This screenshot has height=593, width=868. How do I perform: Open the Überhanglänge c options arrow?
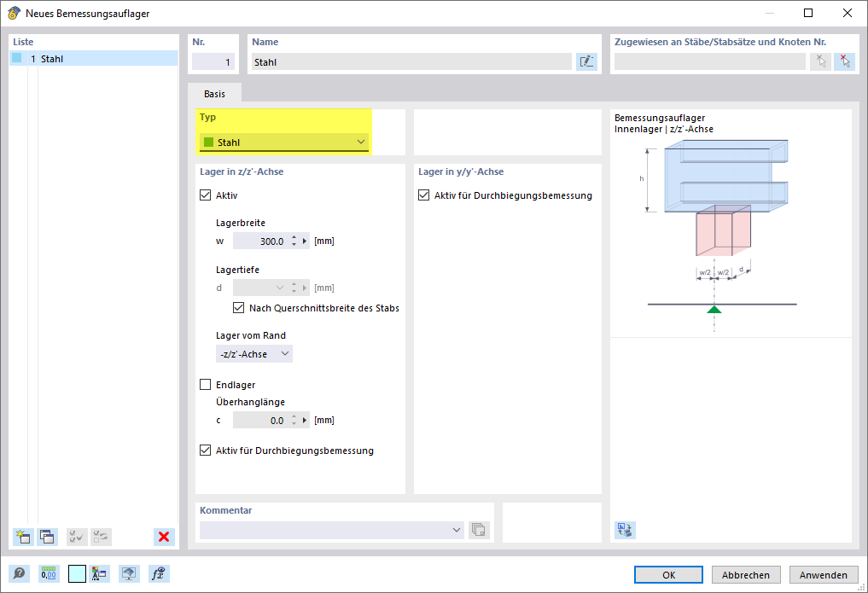305,421
